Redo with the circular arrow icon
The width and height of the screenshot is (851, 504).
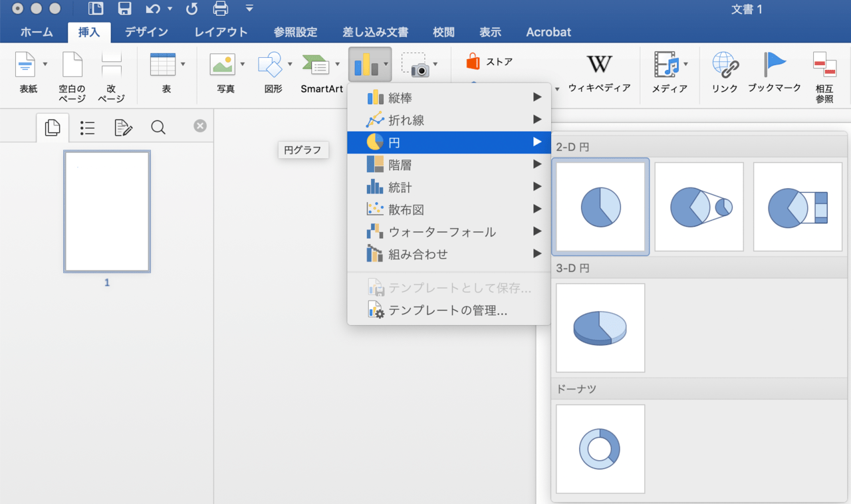click(x=192, y=9)
